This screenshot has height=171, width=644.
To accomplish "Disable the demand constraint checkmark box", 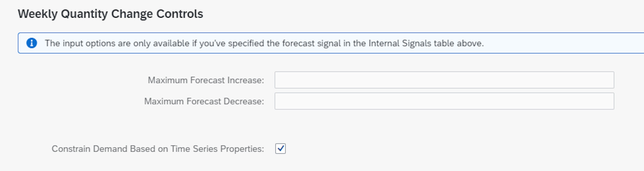I will point(280,149).
